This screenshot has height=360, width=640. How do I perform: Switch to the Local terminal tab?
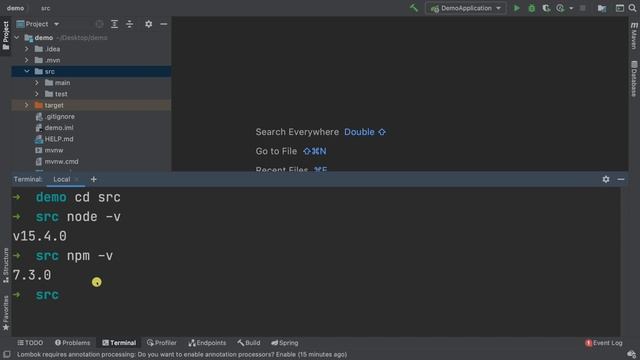62,180
